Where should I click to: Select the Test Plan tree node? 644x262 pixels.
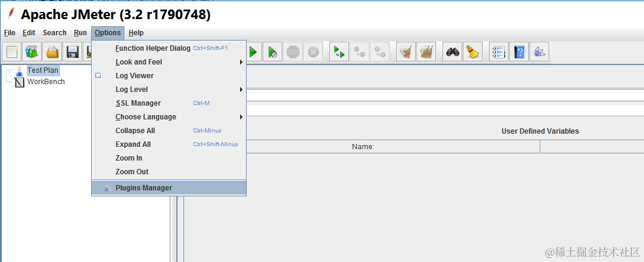pos(43,71)
